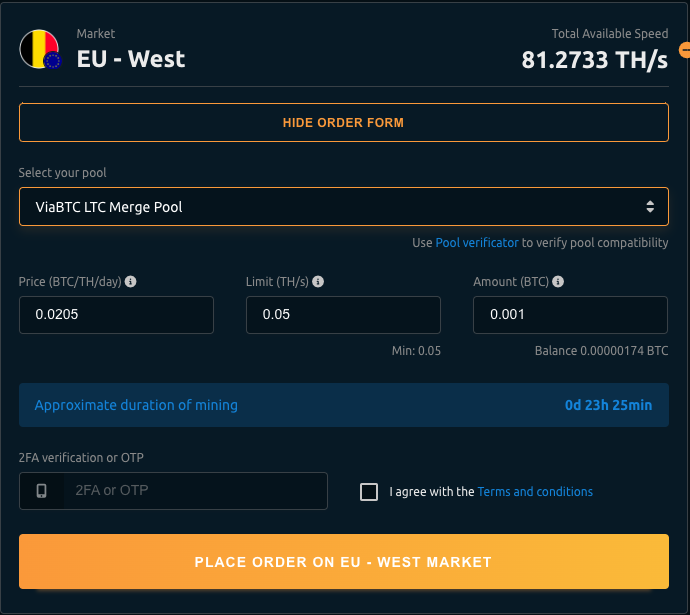The width and height of the screenshot is (690, 615).
Task: Tick the Terms and conditions agreement checkbox
Action: tap(369, 492)
